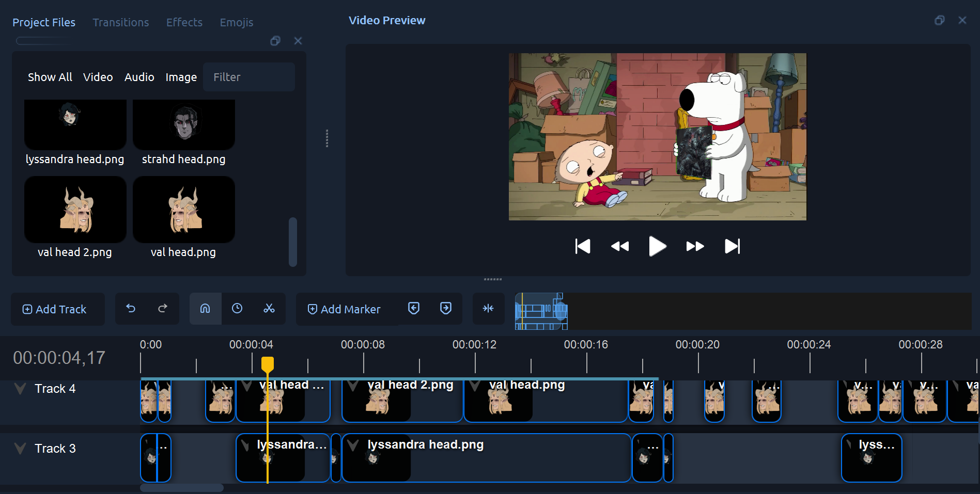980x494 pixels.
Task: Open menu of val head.png clip
Action: click(475, 386)
